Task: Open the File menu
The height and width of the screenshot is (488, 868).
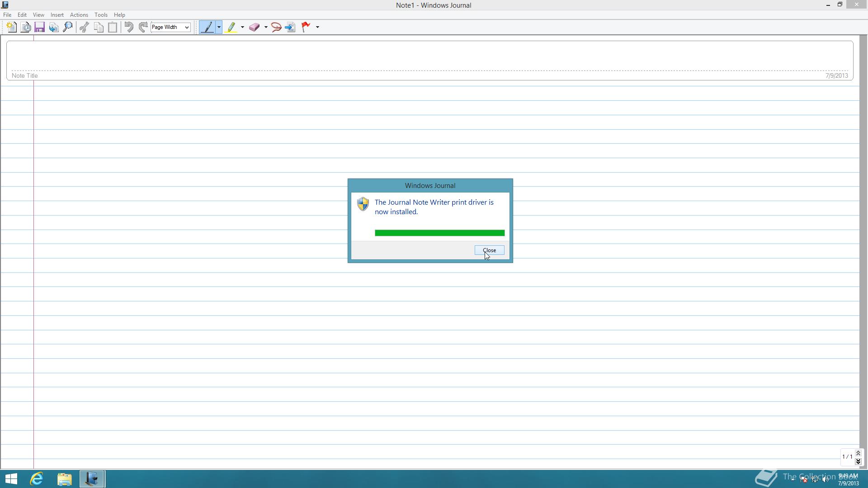Action: pos(7,15)
